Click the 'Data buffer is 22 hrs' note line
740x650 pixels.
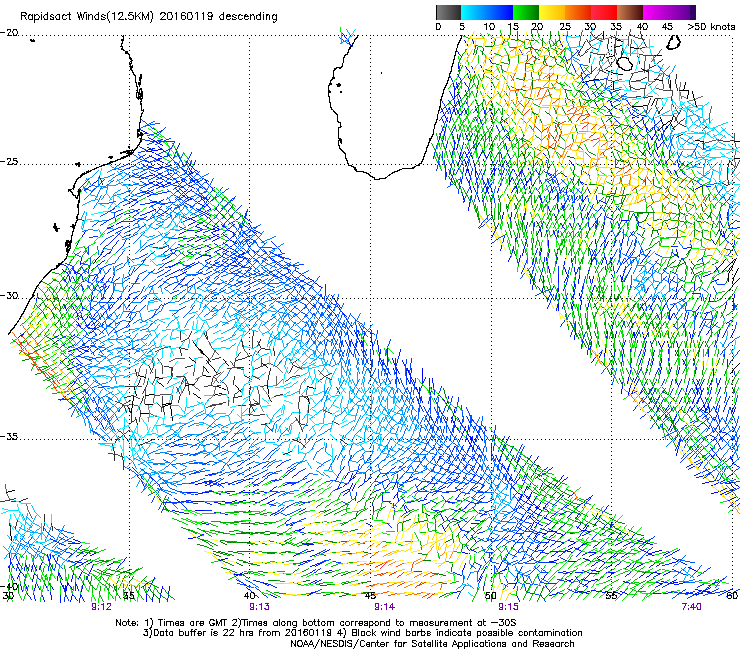click(x=362, y=633)
